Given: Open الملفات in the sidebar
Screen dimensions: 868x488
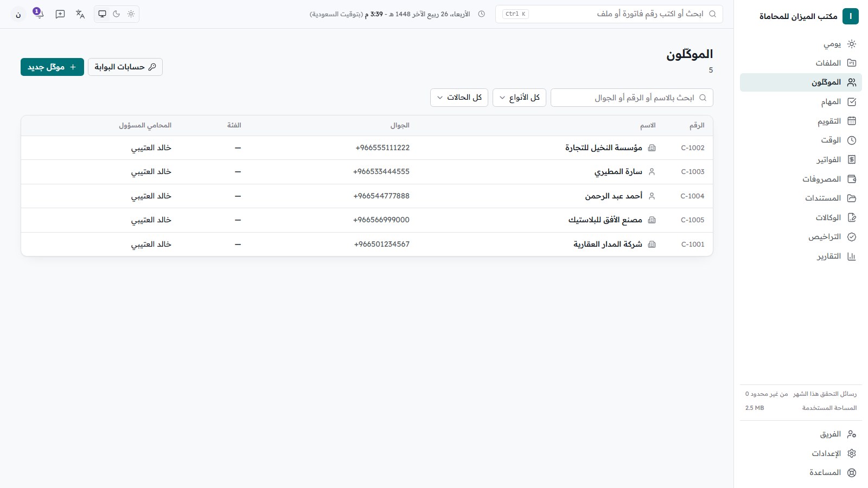Looking at the screenshot, I should point(801,63).
